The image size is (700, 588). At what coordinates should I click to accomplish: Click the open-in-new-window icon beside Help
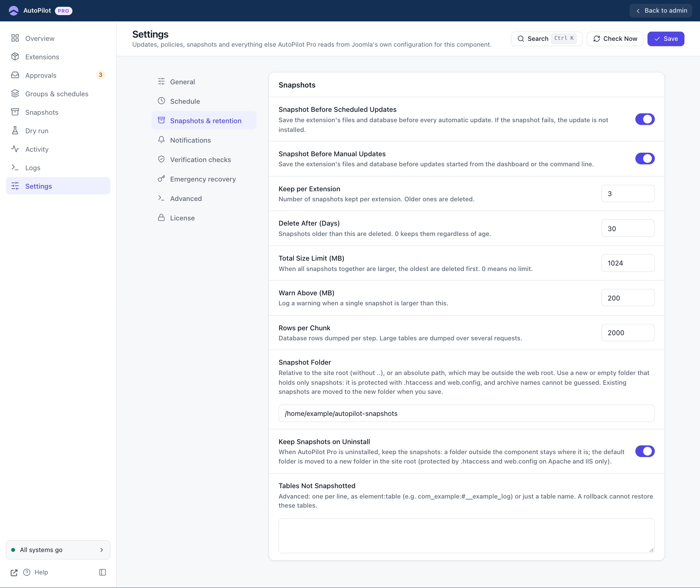pyautogui.click(x=14, y=572)
